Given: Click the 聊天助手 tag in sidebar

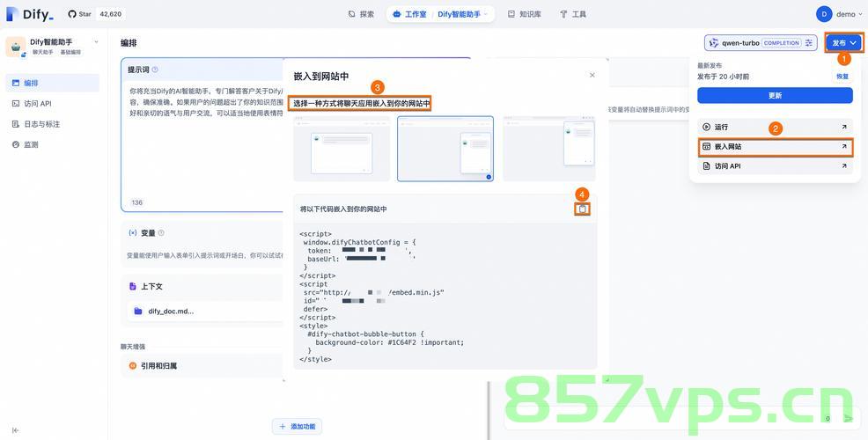Looking at the screenshot, I should pyautogui.click(x=42, y=52).
